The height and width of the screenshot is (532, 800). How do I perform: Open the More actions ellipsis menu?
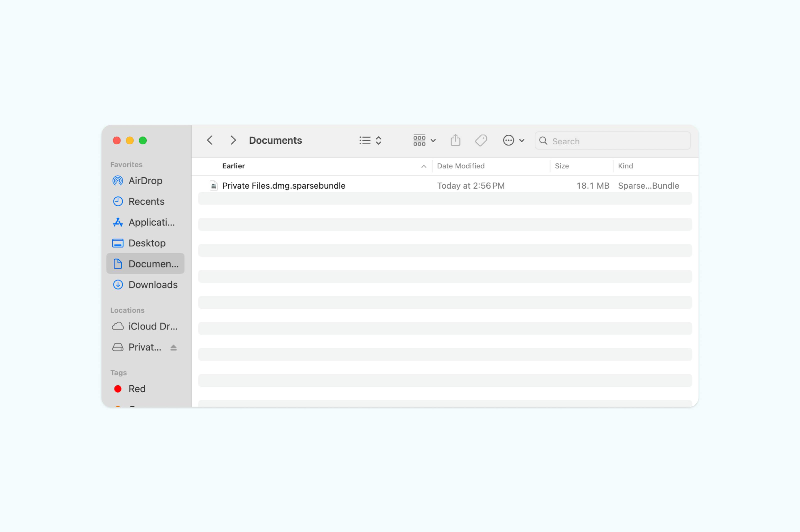click(x=508, y=140)
